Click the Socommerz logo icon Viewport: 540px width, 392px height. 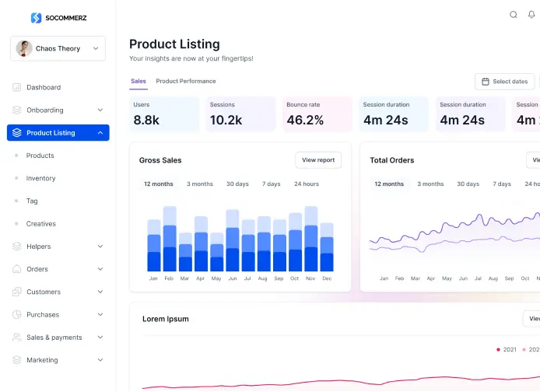tap(36, 18)
